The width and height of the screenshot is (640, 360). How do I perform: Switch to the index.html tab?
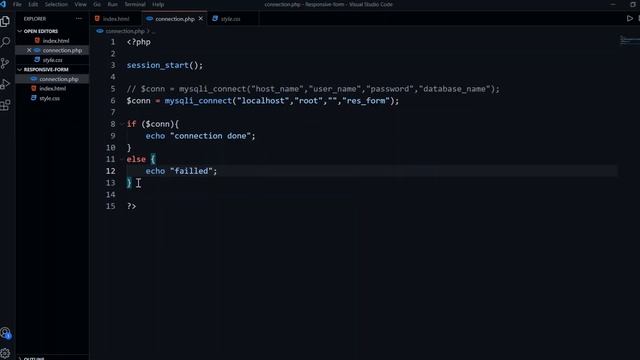116,19
